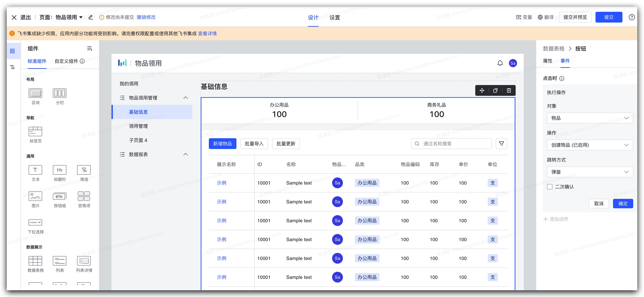Click the Sa user avatar in header
Screen dimensions: 644x297
pyautogui.click(x=513, y=63)
